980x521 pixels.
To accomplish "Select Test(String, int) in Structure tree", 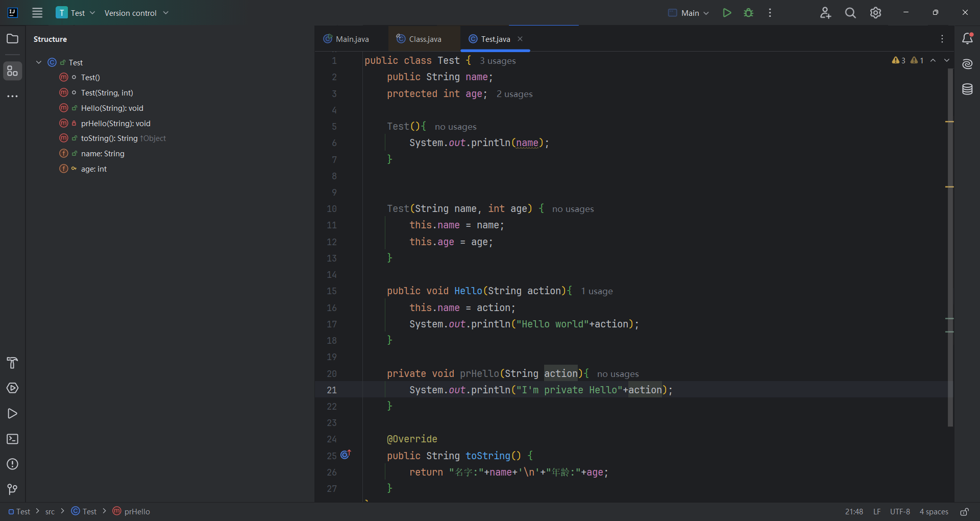I will [107, 93].
